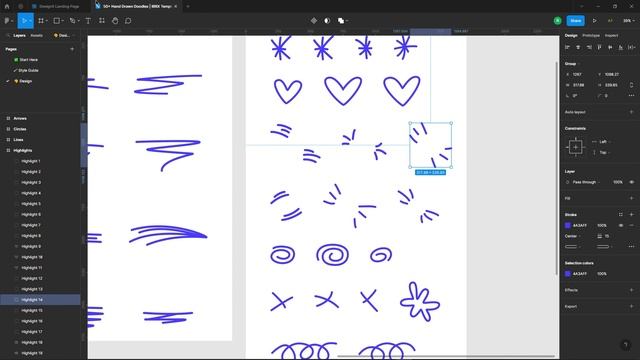Switch to the Assets tab
Viewport: 640px width, 360px height.
(x=36, y=36)
